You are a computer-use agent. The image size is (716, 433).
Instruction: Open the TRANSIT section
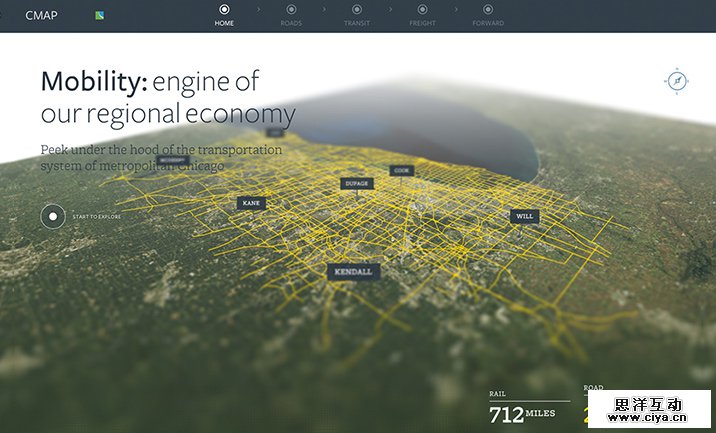[357, 15]
